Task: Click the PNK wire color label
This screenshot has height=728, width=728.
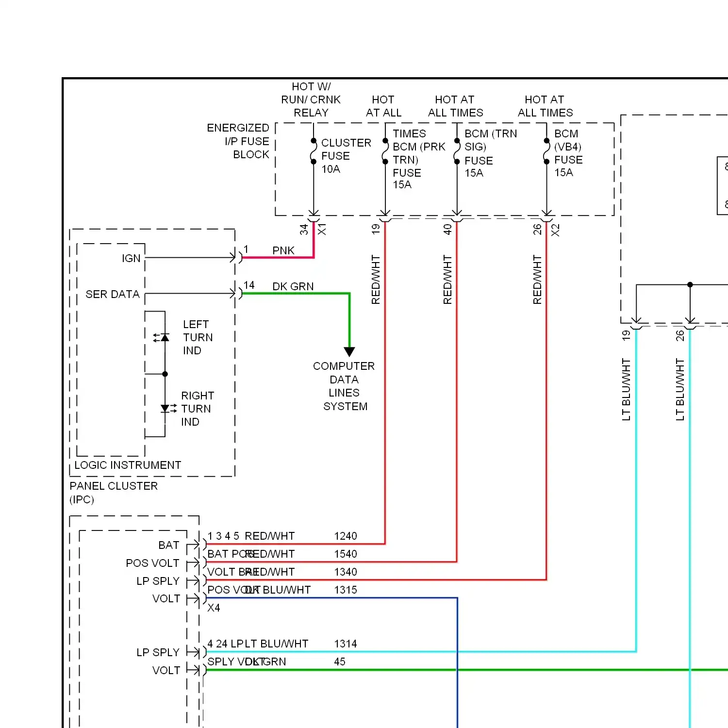Action: (283, 250)
